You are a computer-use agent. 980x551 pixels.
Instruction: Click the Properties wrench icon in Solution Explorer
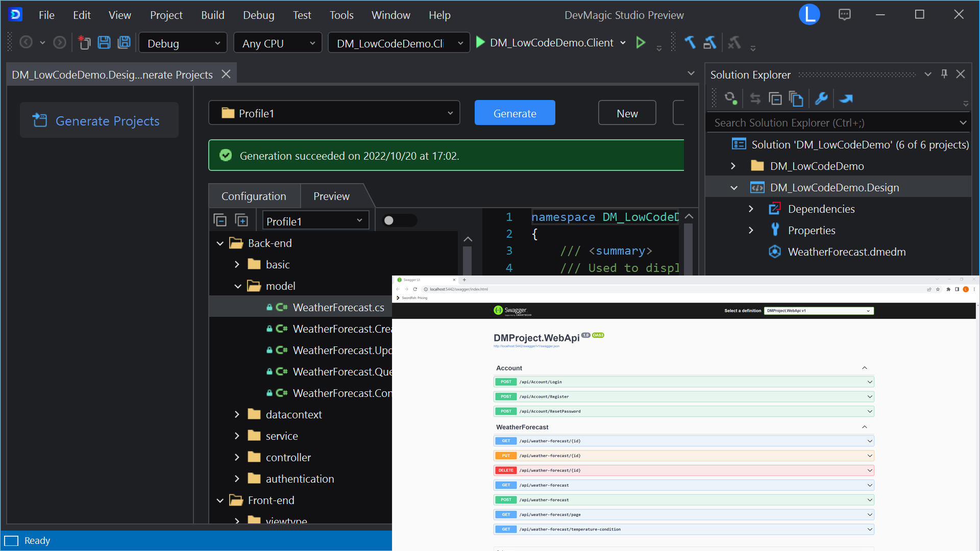click(822, 98)
